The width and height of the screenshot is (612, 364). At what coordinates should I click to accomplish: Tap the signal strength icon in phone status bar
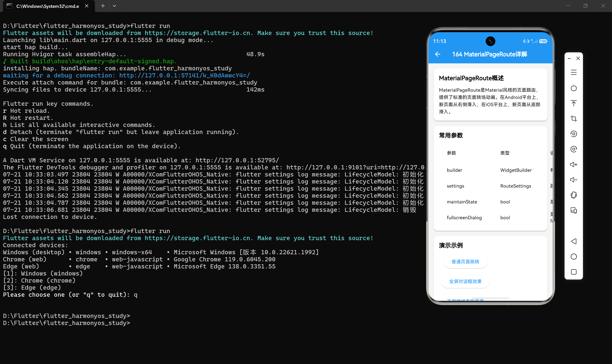[534, 41]
